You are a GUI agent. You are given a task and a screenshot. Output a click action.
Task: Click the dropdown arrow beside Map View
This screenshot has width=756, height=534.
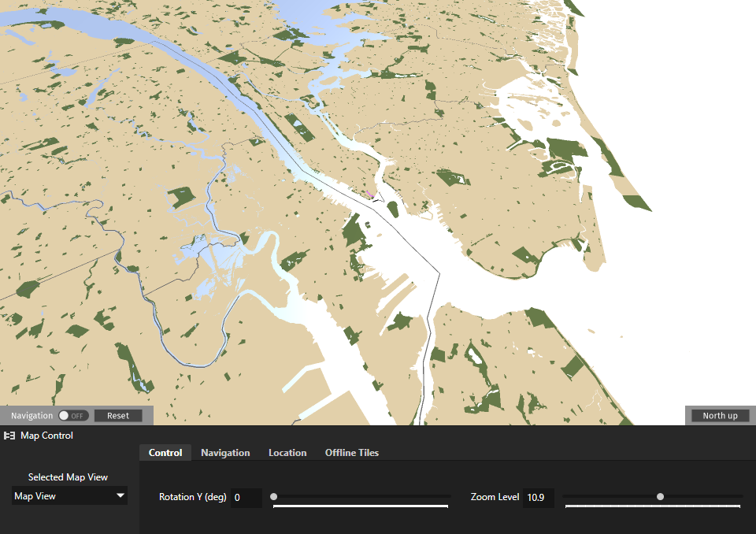(120, 496)
